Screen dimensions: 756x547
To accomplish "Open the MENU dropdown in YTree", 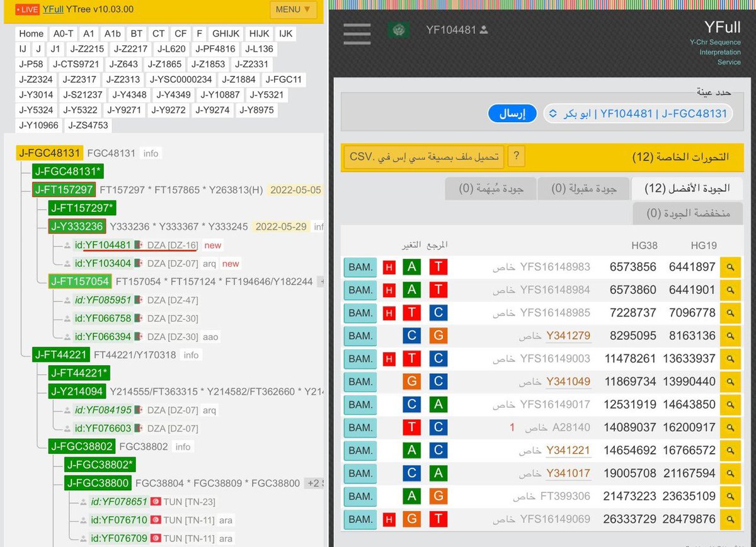I will (293, 9).
